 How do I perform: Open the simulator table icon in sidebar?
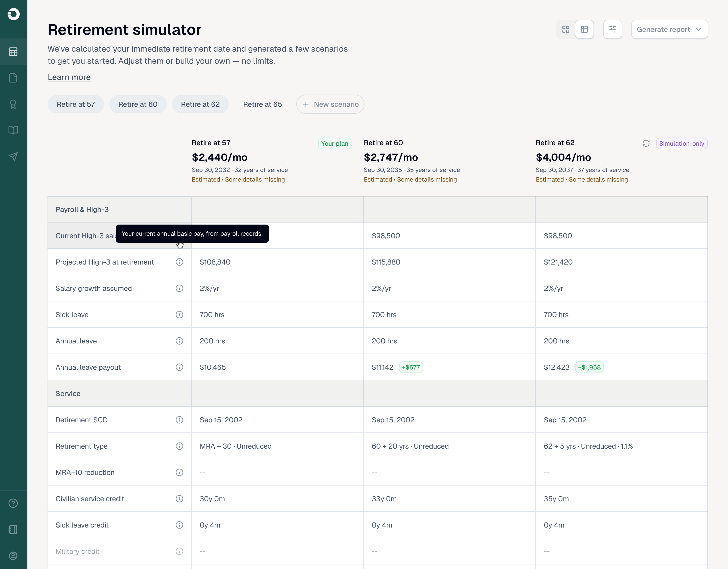[x=13, y=52]
